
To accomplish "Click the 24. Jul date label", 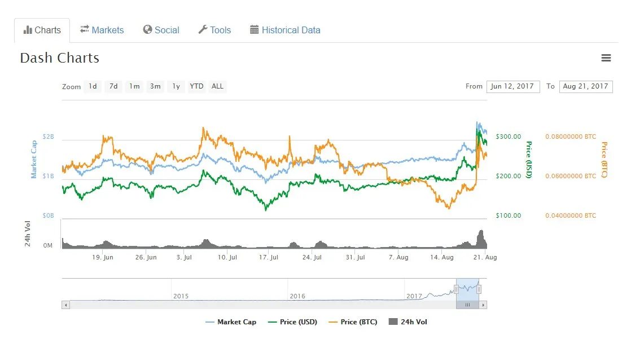I will pyautogui.click(x=312, y=257).
